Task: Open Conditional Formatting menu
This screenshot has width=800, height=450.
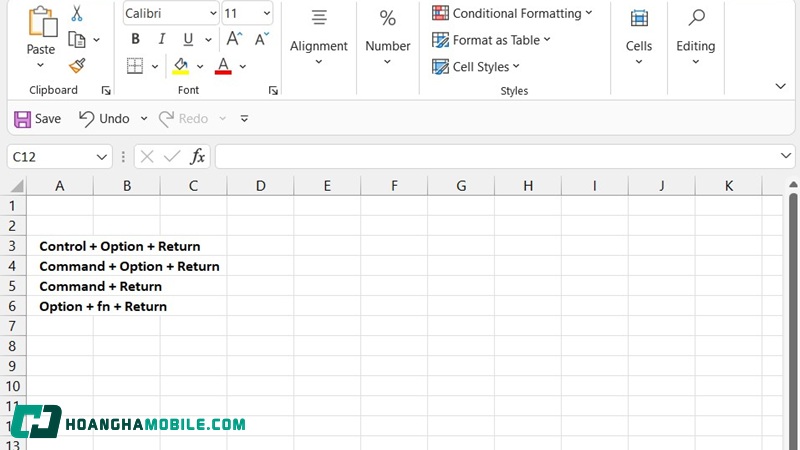Action: point(512,13)
